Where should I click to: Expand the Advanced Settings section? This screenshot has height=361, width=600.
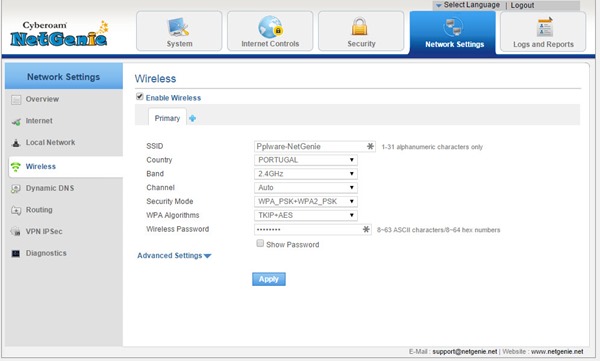tap(174, 256)
